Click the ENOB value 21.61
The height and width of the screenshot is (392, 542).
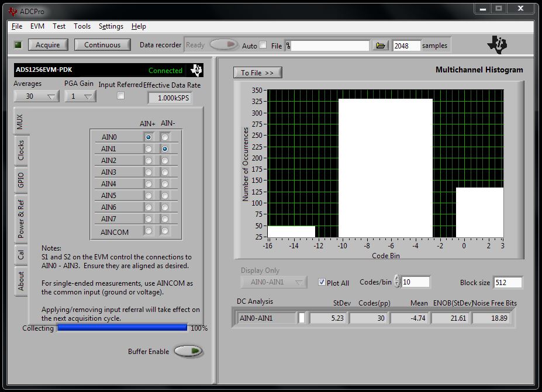450,318
